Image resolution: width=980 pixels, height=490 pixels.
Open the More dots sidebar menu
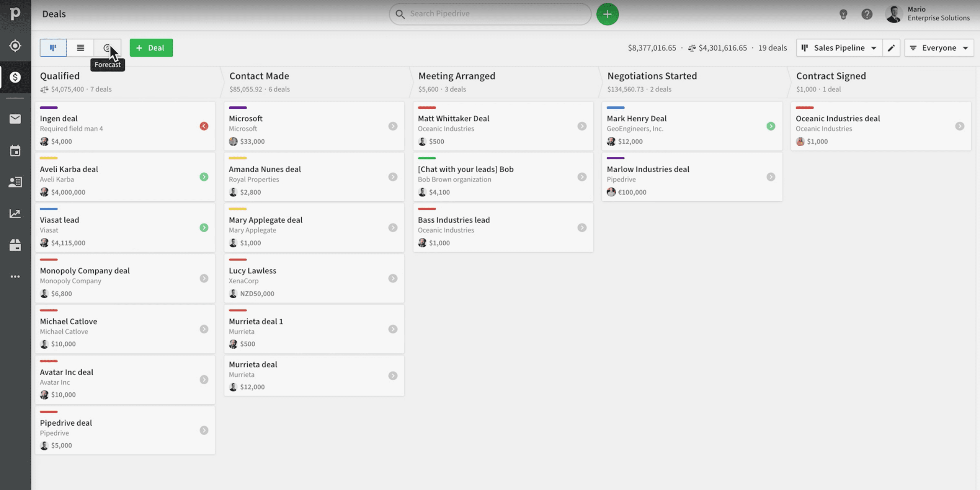point(15,276)
